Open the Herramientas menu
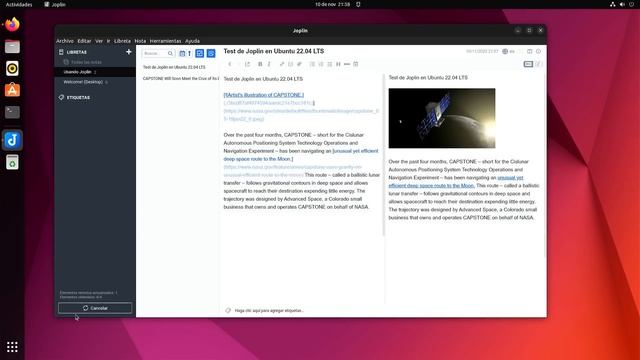Image resolution: width=640 pixels, height=360 pixels. [165, 41]
